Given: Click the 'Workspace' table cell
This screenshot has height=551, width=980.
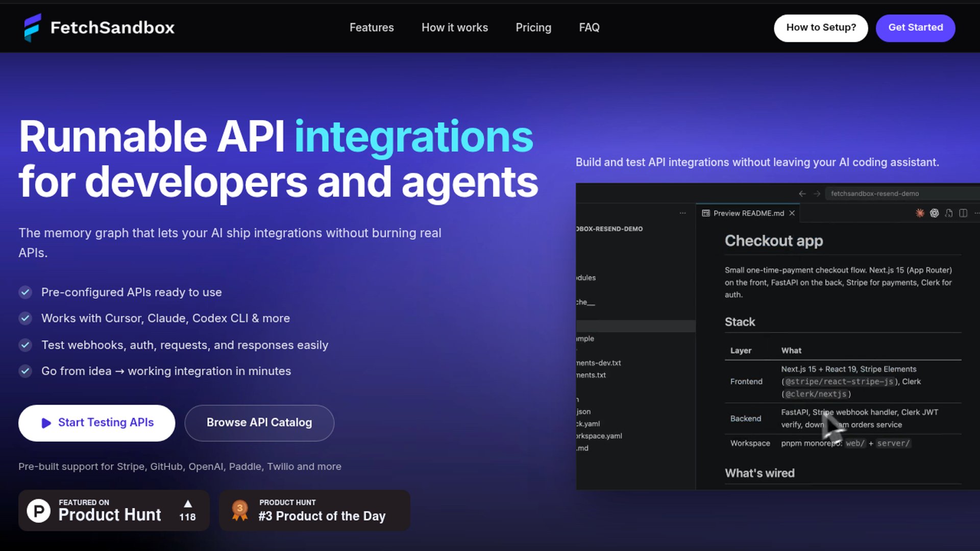Looking at the screenshot, I should pos(750,443).
